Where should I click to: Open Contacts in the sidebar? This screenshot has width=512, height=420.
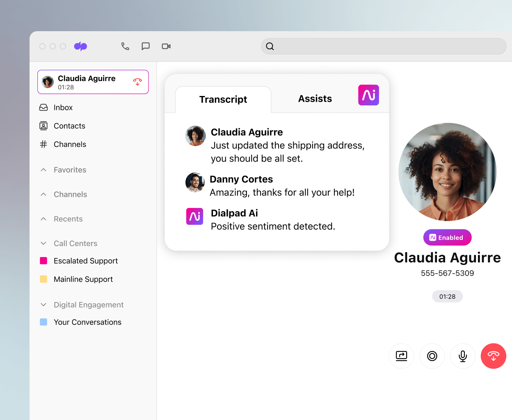click(69, 126)
